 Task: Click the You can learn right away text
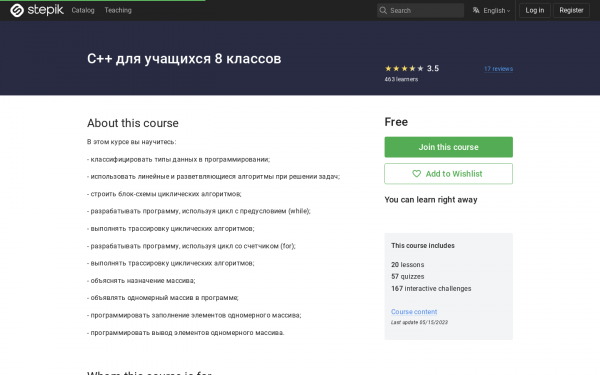[x=431, y=200]
